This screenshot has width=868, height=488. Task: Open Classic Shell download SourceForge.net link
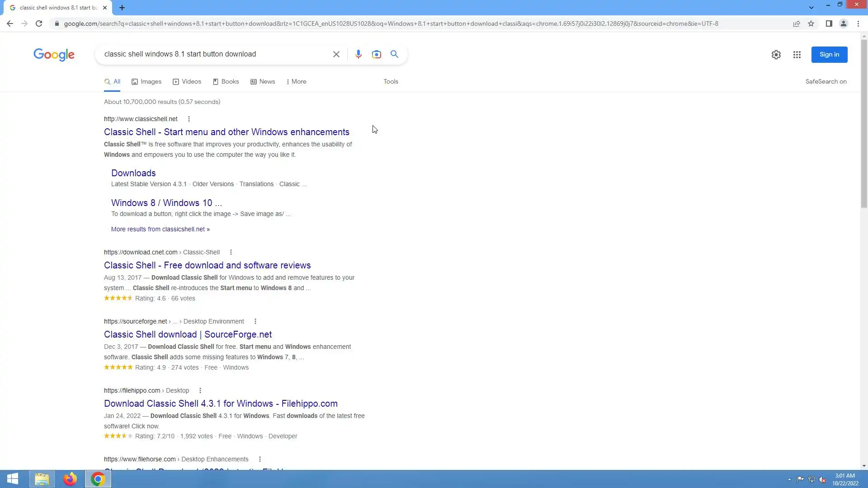[x=188, y=334]
